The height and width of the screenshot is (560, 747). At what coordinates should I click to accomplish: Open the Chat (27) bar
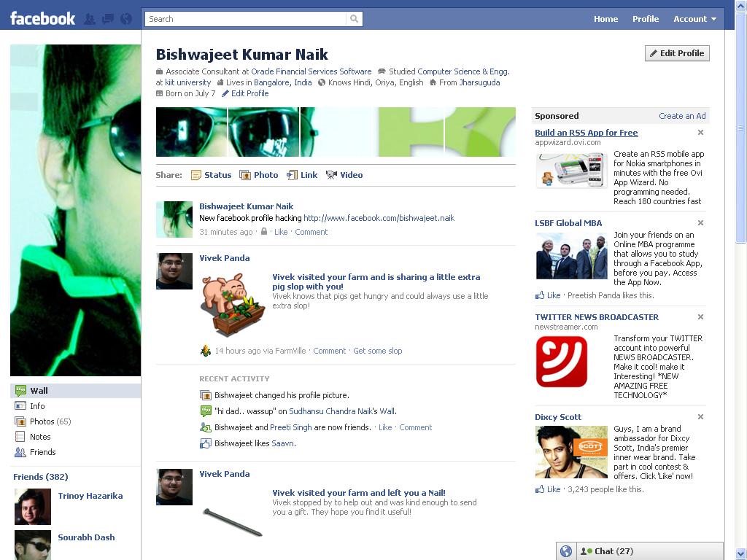tap(650, 551)
